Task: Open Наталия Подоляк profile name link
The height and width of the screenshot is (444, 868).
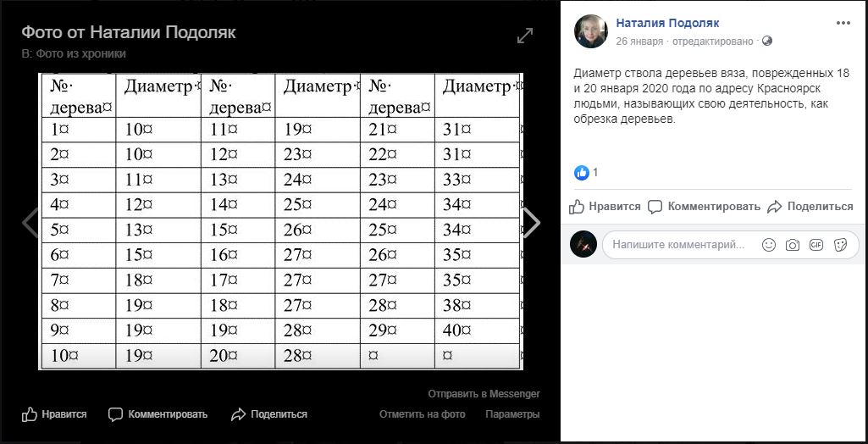Action: point(667,23)
